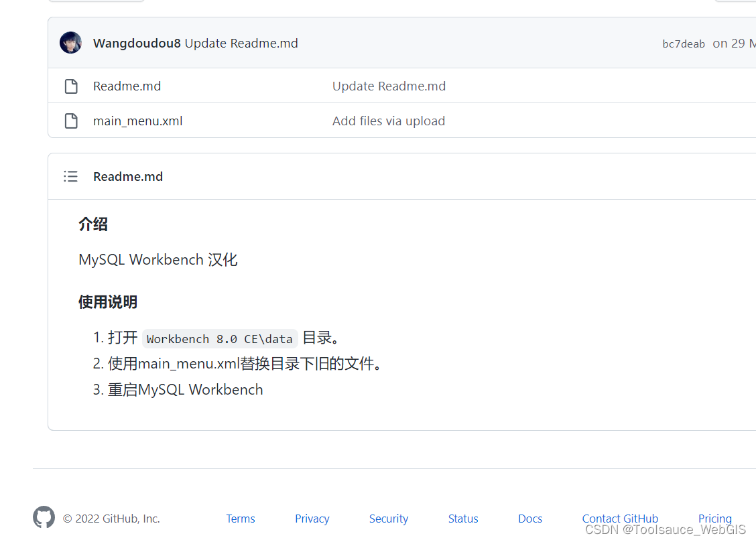The width and height of the screenshot is (756, 542).
Task: Go to GitHub home via footer logo
Action: click(44, 517)
